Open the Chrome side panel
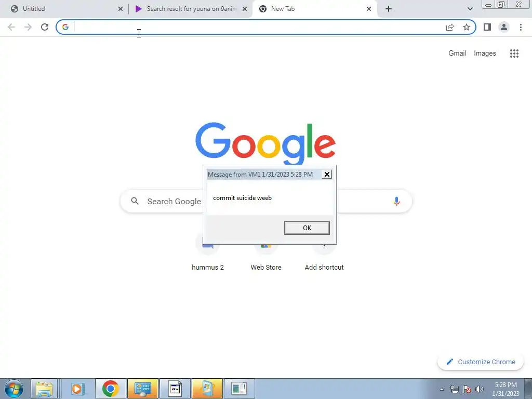The width and height of the screenshot is (532, 399). pyautogui.click(x=487, y=27)
